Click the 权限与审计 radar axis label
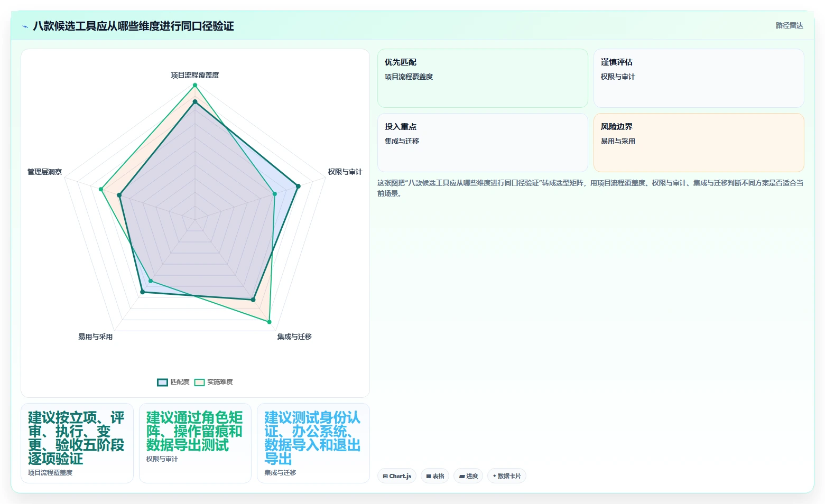 [345, 172]
